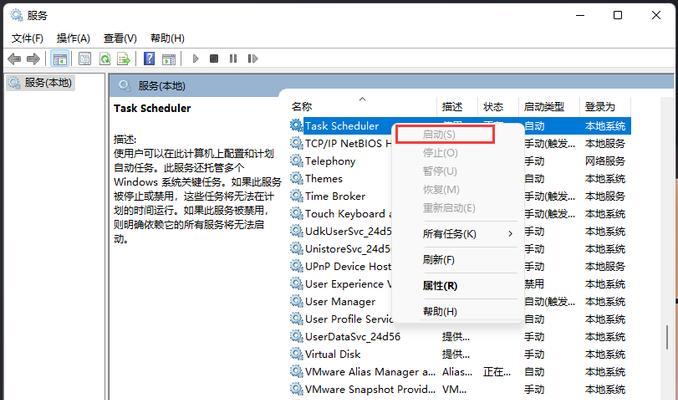Click the Alias... description cell

[x=457, y=372]
